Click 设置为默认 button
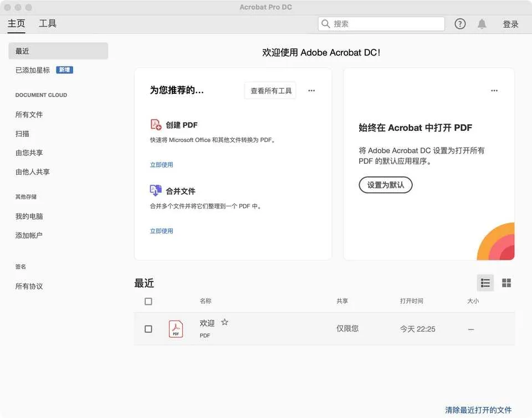This screenshot has width=532, height=418. click(x=386, y=185)
